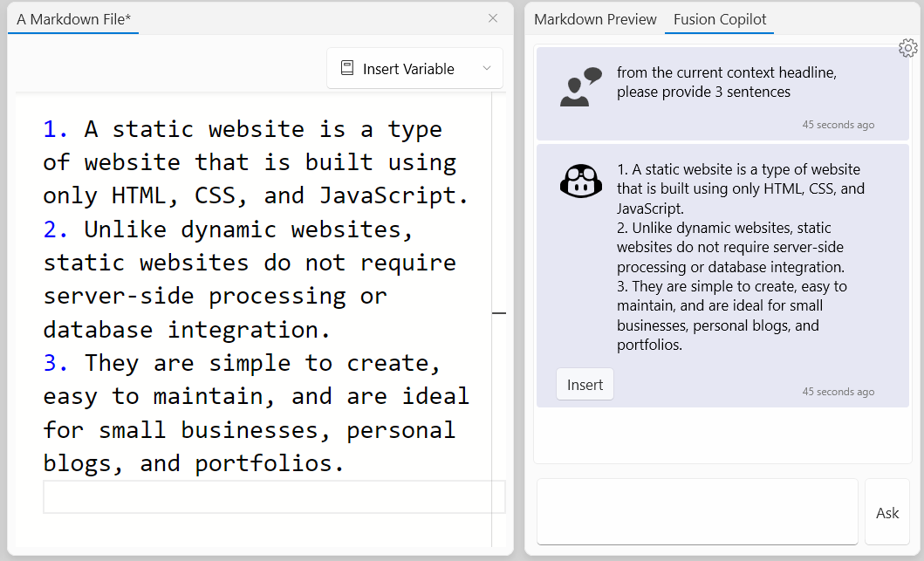Click the "database integration." line in editor

click(187, 330)
